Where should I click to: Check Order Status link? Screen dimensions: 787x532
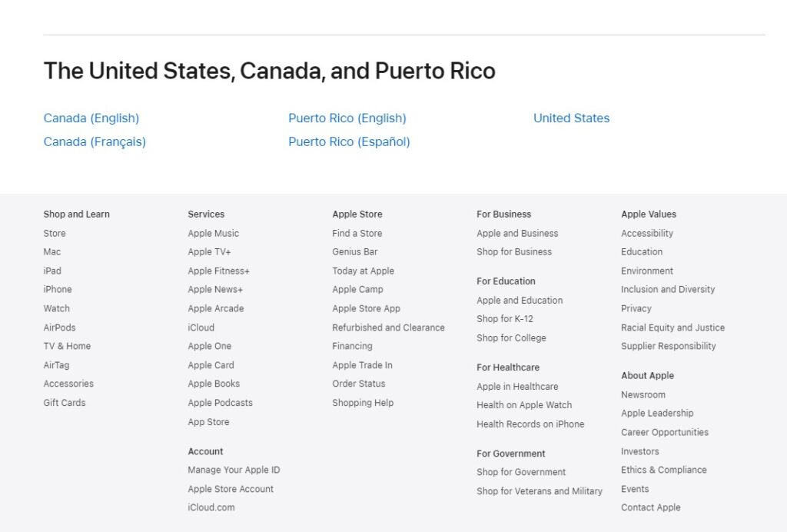tap(359, 384)
